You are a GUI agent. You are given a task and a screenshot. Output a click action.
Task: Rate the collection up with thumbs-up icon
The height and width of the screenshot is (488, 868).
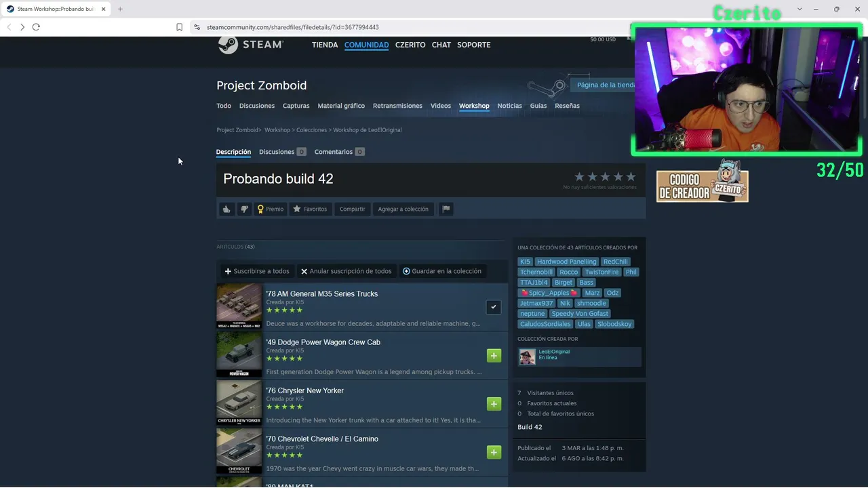pos(226,209)
